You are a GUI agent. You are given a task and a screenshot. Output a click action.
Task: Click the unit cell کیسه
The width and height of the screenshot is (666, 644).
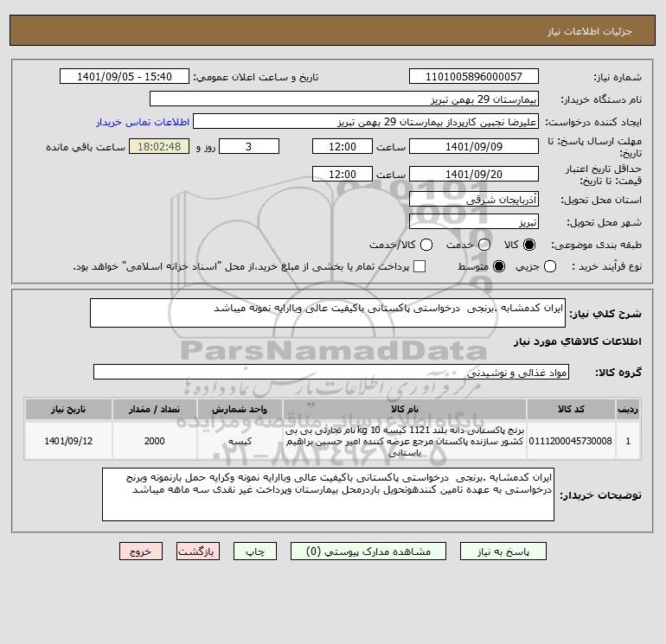pyautogui.click(x=240, y=441)
